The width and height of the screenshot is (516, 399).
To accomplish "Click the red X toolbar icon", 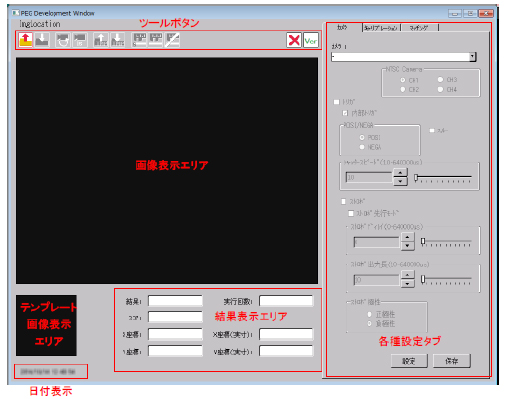I will tap(294, 40).
